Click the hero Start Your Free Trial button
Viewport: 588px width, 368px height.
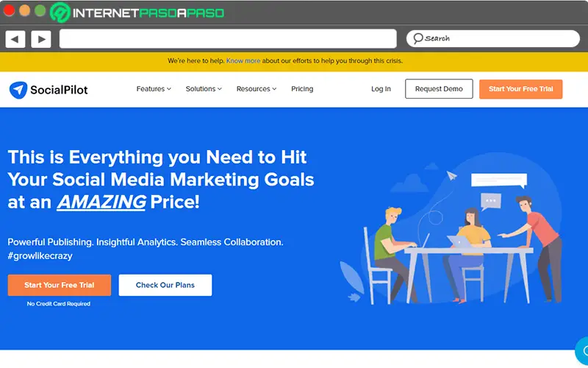click(59, 285)
